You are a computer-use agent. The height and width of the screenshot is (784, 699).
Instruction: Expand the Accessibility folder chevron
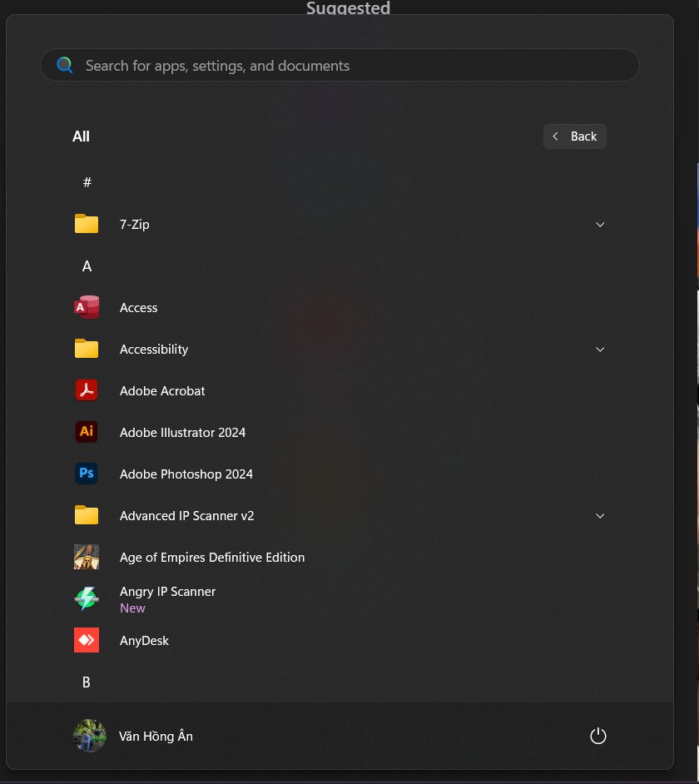[x=600, y=350]
